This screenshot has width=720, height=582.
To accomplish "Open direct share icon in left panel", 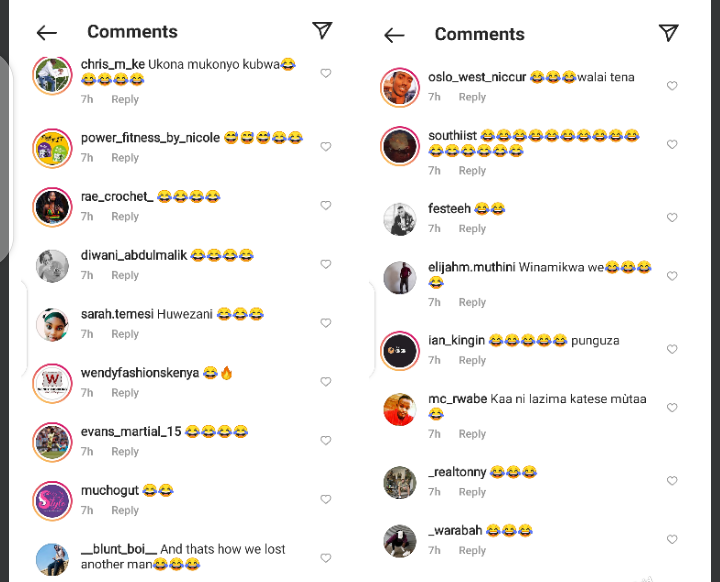I will 322,30.
